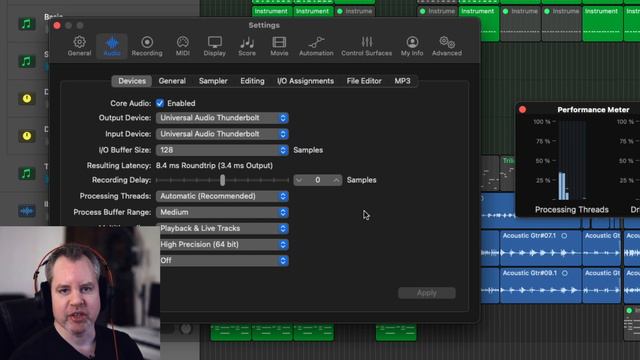Open General settings pane
The image size is (640, 360).
coord(79,46)
